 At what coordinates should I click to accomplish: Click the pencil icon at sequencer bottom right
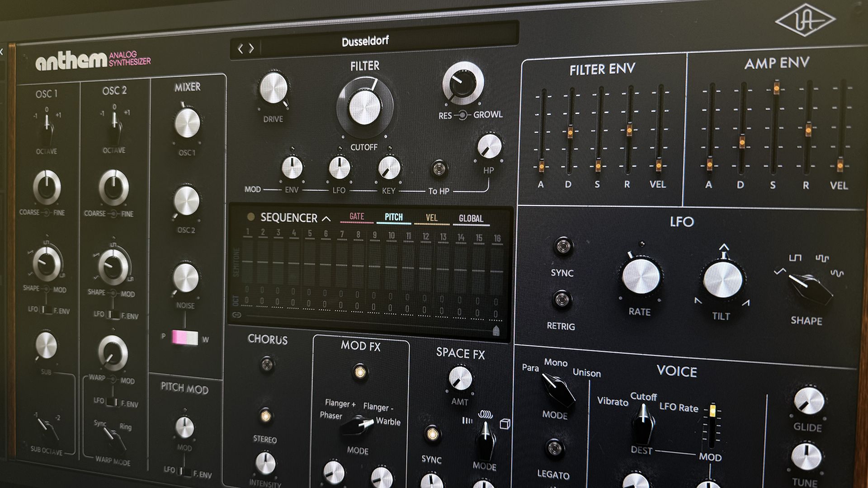tap(497, 330)
